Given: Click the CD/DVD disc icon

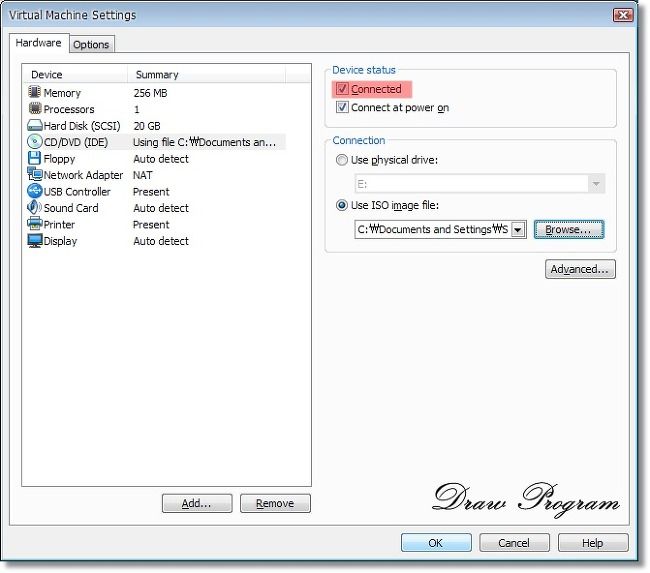Looking at the screenshot, I should pyautogui.click(x=34, y=142).
